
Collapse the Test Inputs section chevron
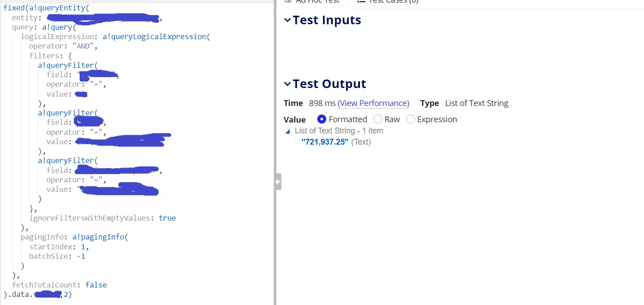point(287,20)
